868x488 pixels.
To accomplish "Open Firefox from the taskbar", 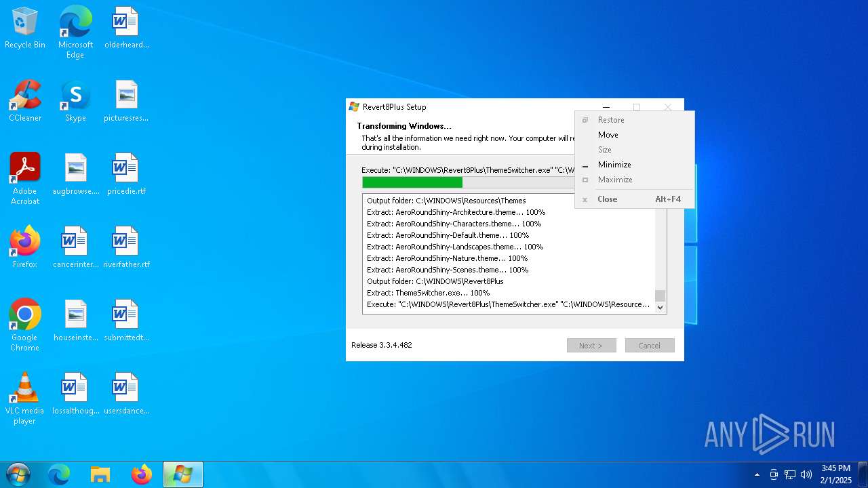I will coord(142,474).
